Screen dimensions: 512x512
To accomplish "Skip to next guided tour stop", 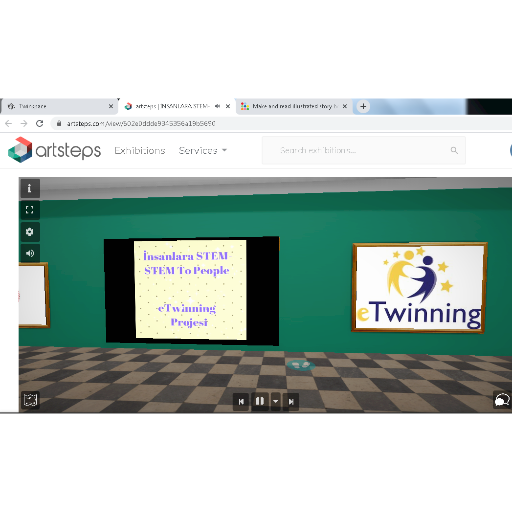I will [x=291, y=401].
